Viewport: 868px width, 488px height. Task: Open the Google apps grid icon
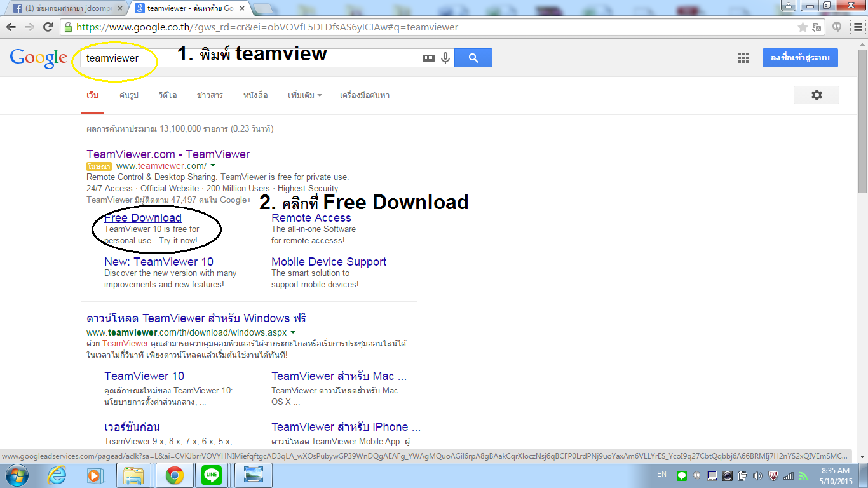[743, 58]
